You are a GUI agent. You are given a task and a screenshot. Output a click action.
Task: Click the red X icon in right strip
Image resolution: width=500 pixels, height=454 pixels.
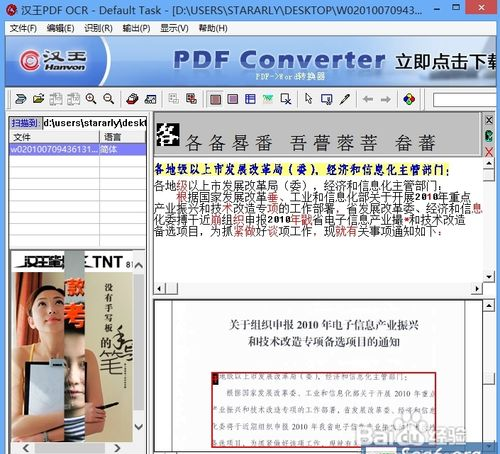click(489, 152)
